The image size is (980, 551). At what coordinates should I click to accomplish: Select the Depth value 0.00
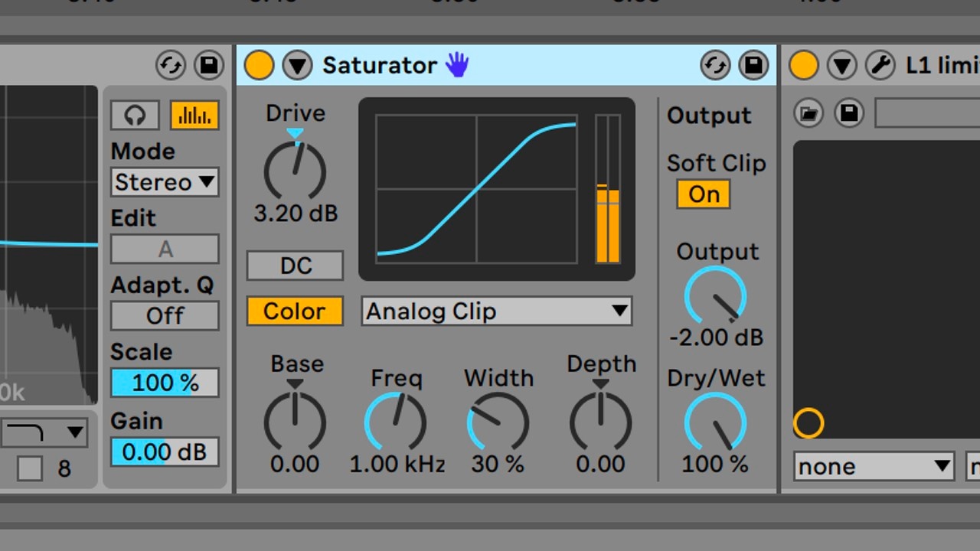point(601,464)
